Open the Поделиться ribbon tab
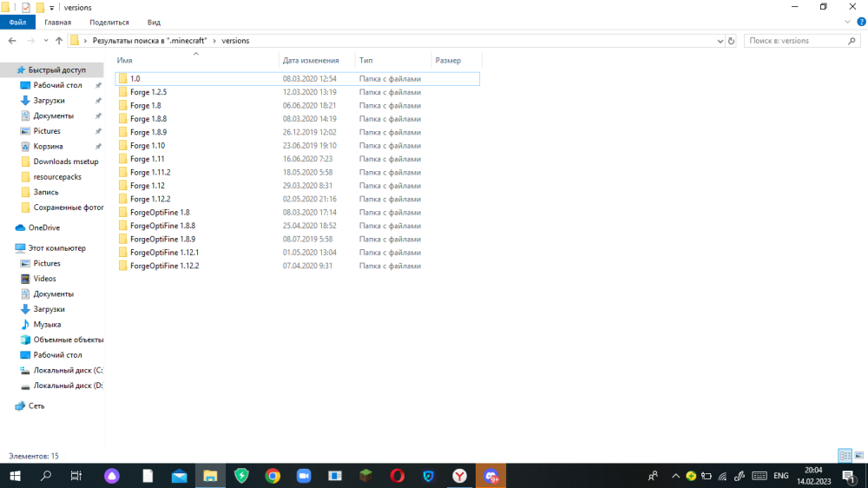Image resolution: width=868 pixels, height=488 pixels. (109, 23)
